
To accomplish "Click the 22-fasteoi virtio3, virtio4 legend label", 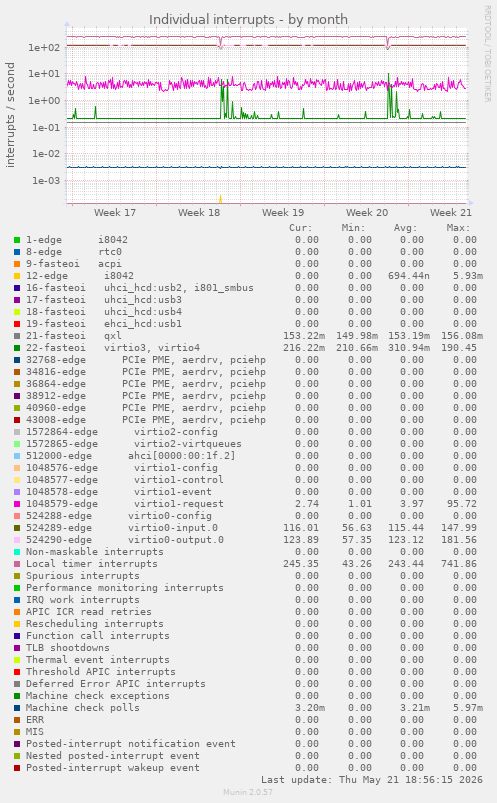I will point(113,348).
